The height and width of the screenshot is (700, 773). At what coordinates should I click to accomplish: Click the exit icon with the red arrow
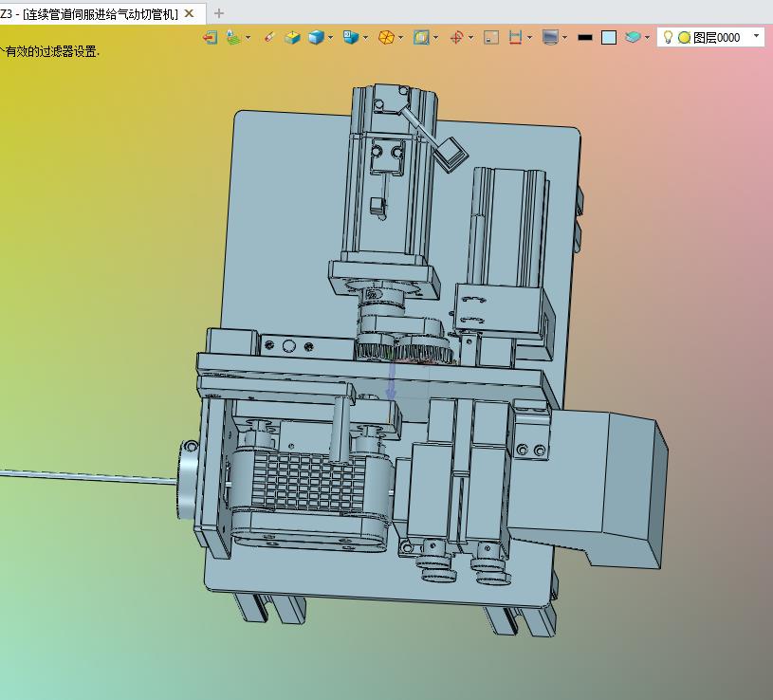[210, 37]
